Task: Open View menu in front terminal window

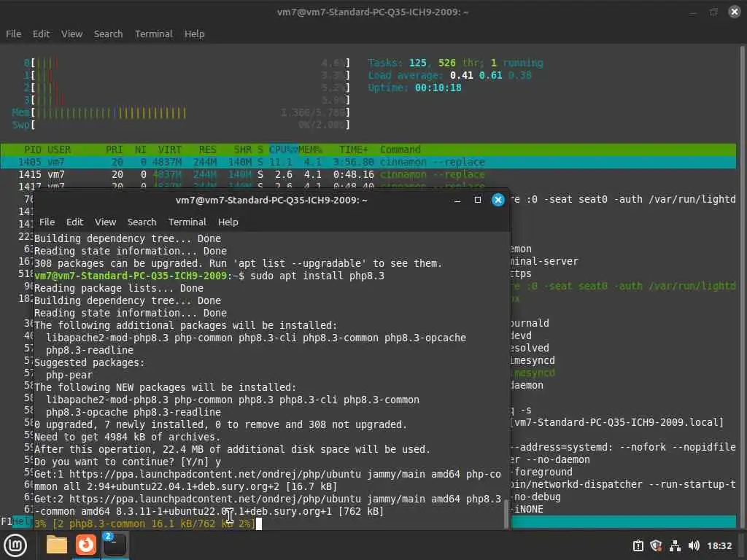Action: (105, 222)
